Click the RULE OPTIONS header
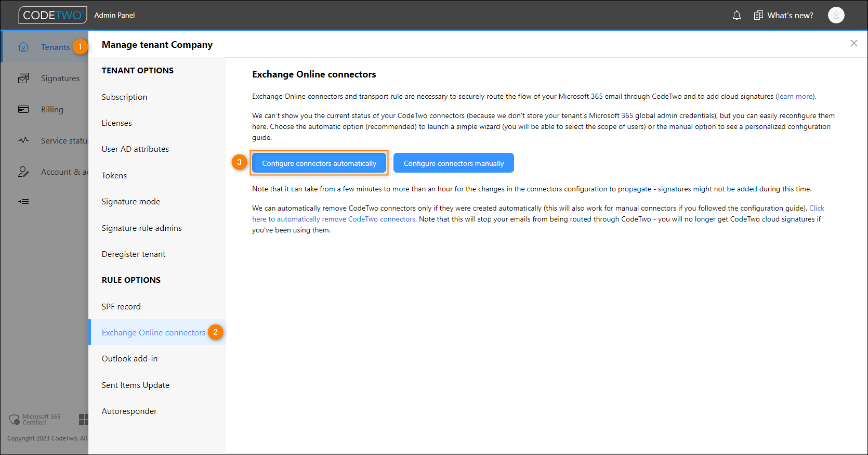Image resolution: width=868 pixels, height=455 pixels. [131, 280]
